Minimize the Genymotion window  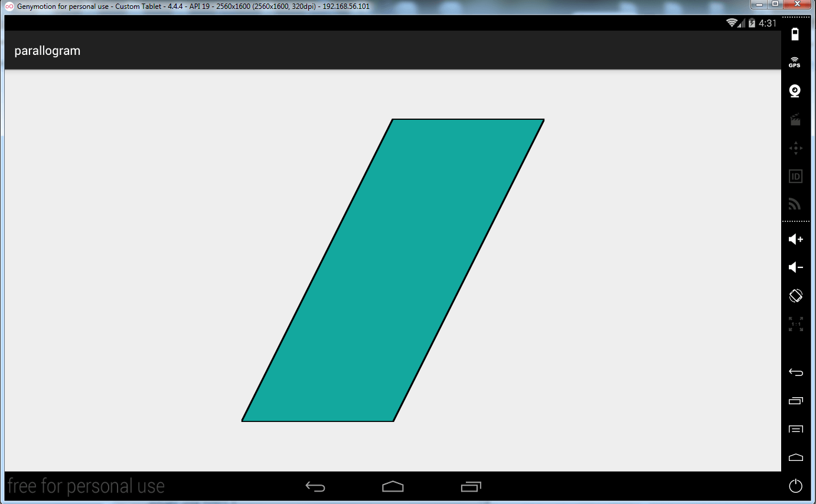point(759,5)
